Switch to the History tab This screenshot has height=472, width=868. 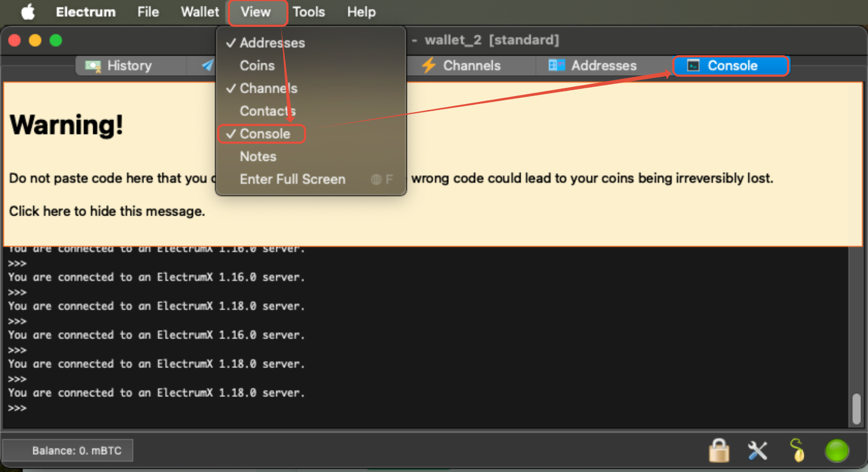(x=130, y=65)
